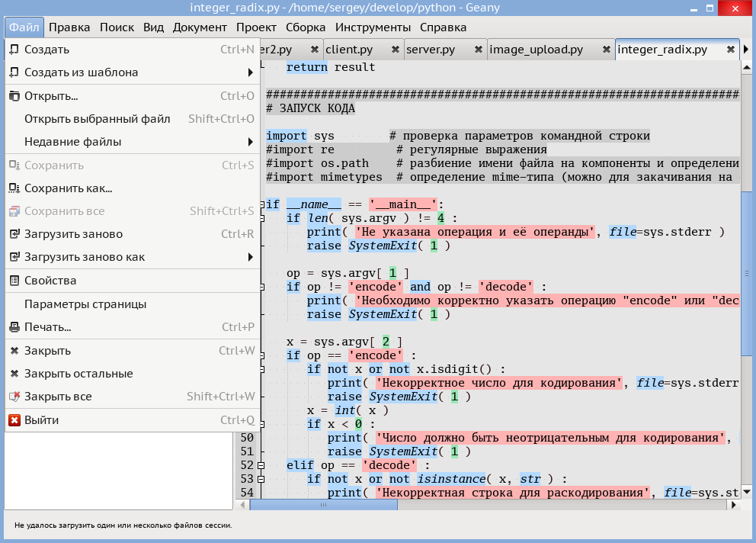Screen dimensions: 756x543
Task: Close the image_upload.py tab
Action: (606, 50)
